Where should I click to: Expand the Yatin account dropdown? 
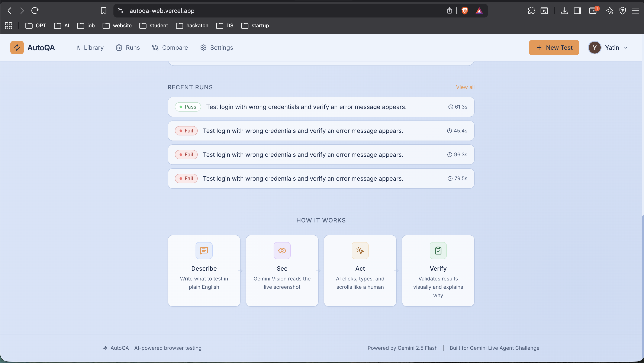pyautogui.click(x=625, y=48)
